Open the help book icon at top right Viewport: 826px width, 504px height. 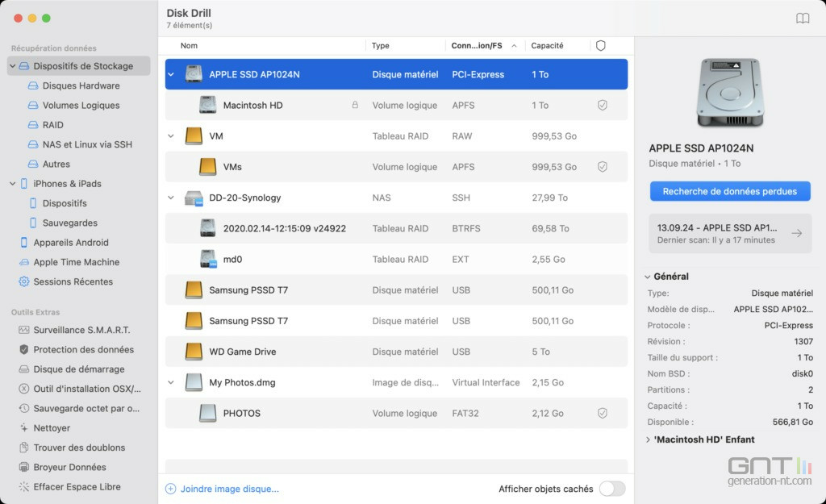click(802, 19)
